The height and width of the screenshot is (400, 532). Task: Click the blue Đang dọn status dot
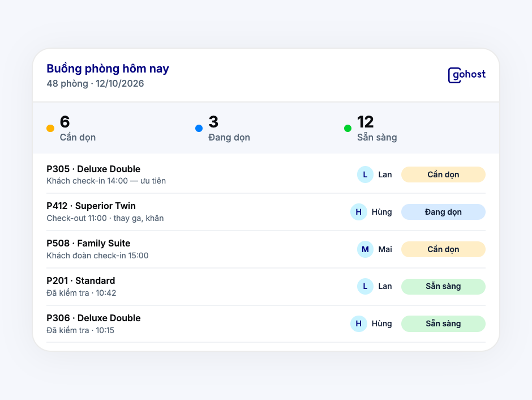pos(199,129)
